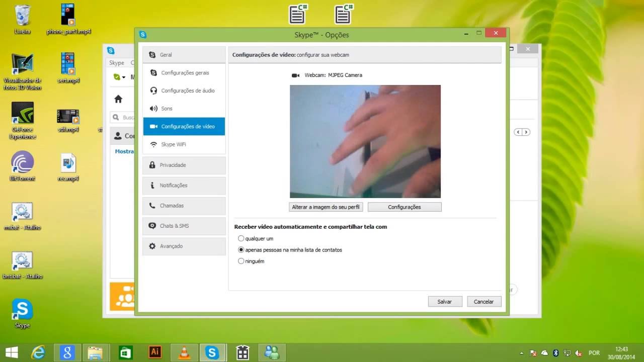Open Configurações de áudio settings

coord(184,90)
